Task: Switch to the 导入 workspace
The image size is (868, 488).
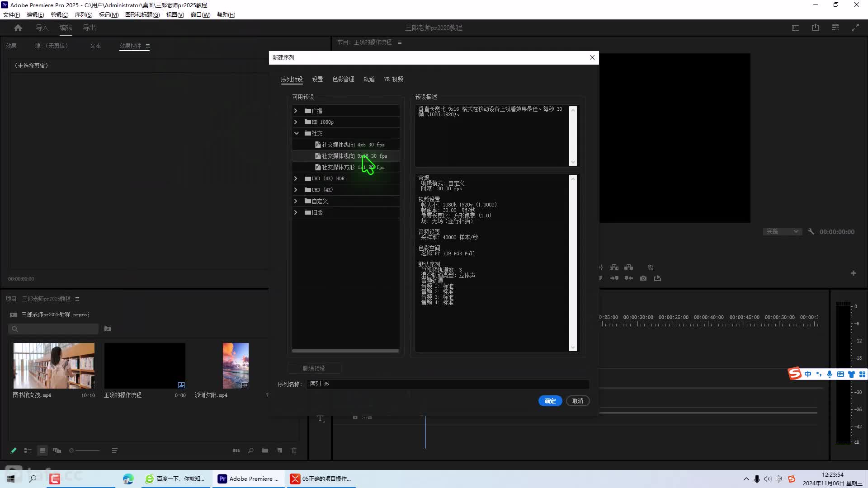Action: point(42,28)
